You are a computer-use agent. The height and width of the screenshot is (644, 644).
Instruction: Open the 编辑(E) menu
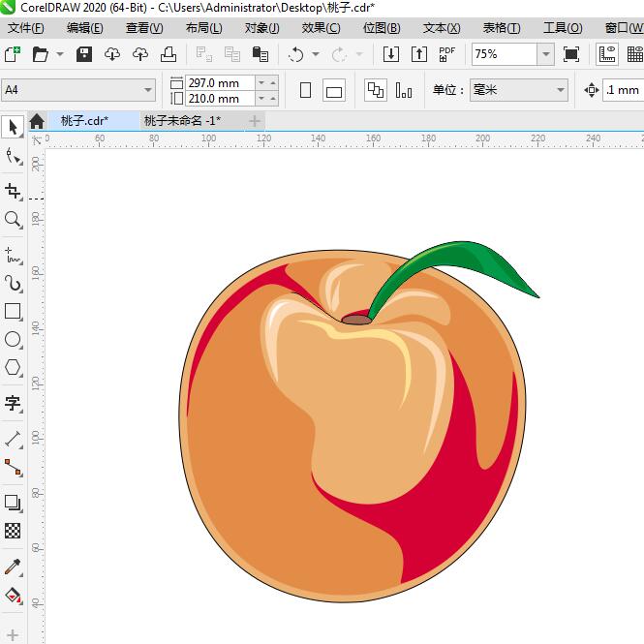(x=85, y=28)
